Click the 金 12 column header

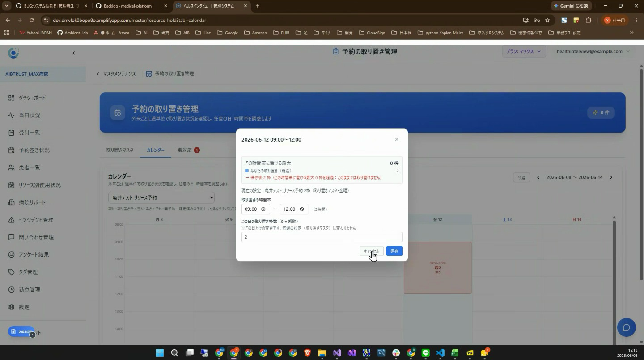437,219
